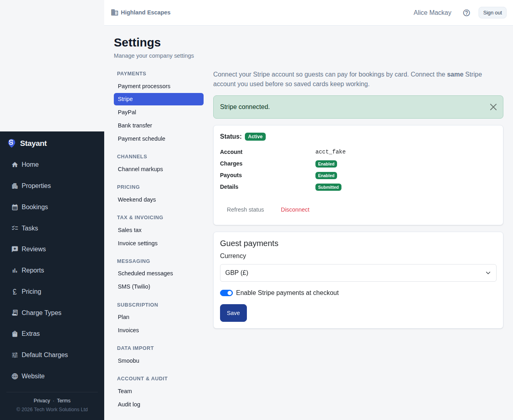Click the Alice Mackay user name

point(432,13)
